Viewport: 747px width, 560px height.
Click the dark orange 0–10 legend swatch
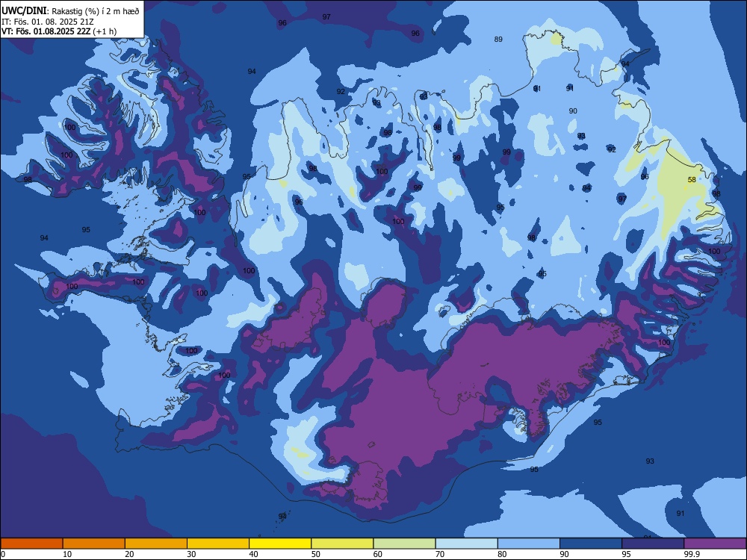[31, 544]
